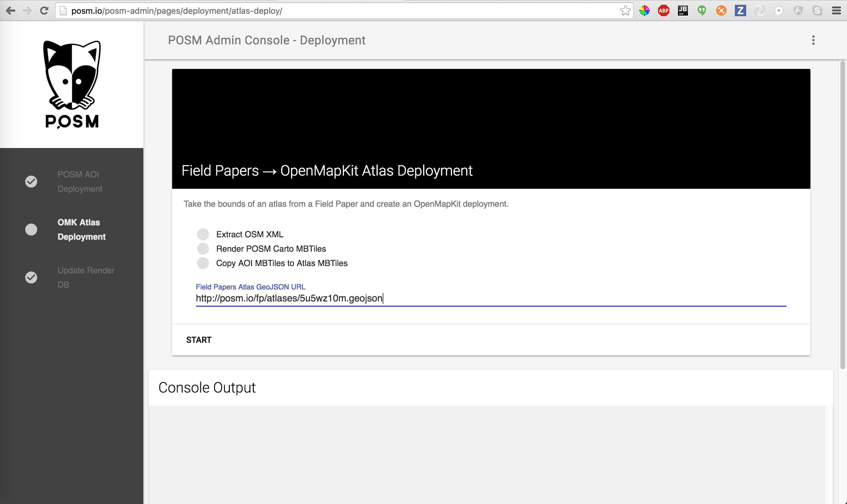This screenshot has height=504, width=847.
Task: Open the grey A extension icon
Action: 798,11
